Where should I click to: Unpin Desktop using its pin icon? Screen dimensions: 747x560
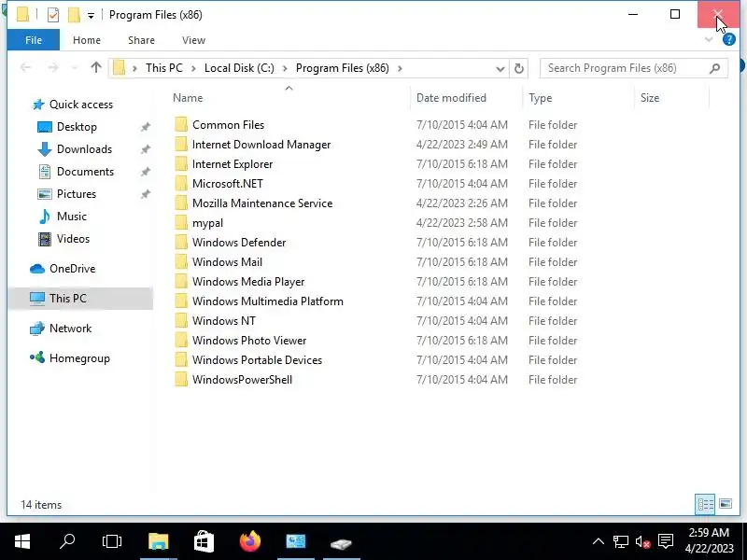(x=146, y=127)
